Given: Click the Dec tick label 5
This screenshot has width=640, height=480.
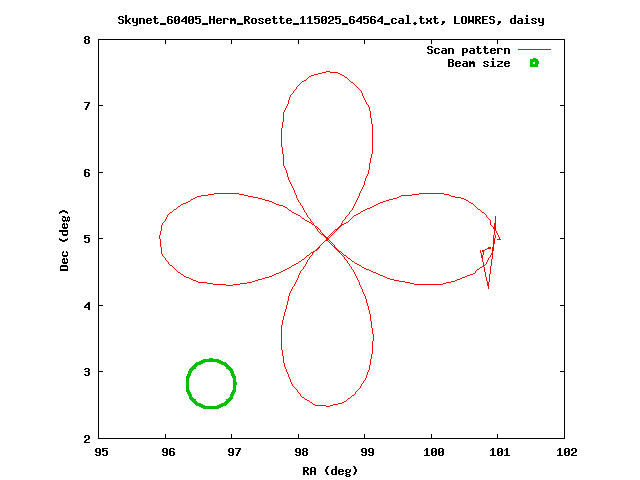Looking at the screenshot, I should pyautogui.click(x=87, y=239).
